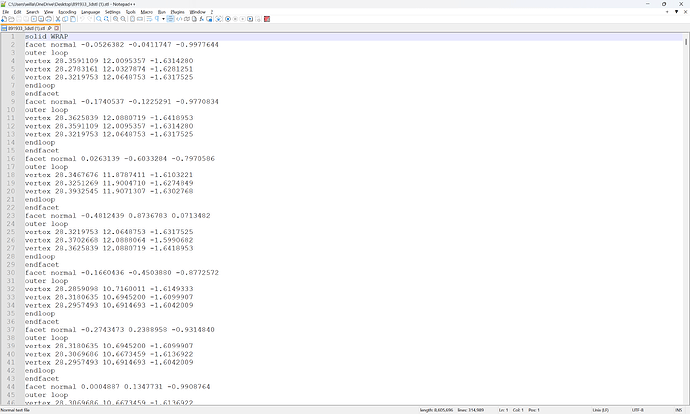Click the vertical scrollbar on the right
This screenshot has height=414, width=690.
point(685,200)
